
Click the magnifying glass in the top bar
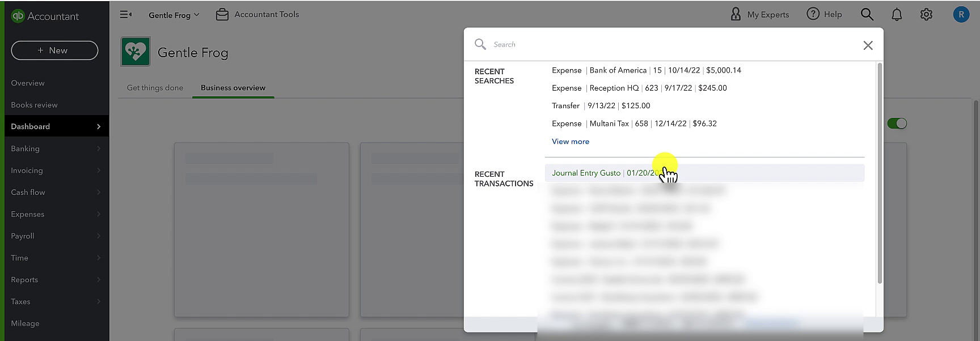(x=867, y=14)
